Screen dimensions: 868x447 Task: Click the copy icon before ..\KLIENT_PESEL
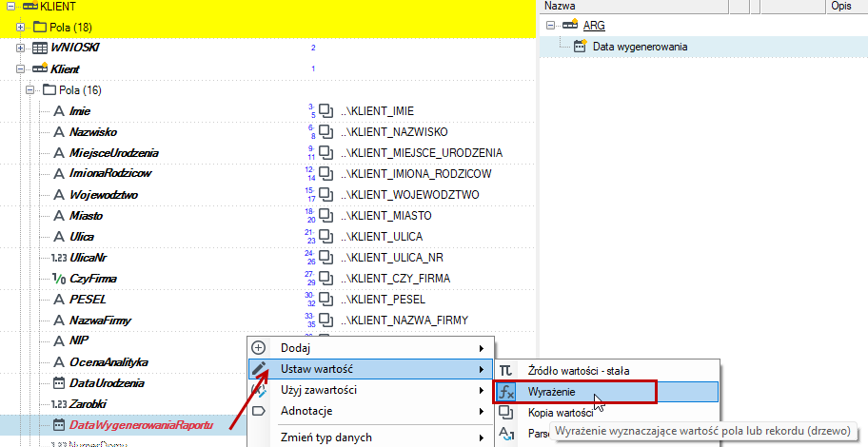pyautogui.click(x=326, y=300)
